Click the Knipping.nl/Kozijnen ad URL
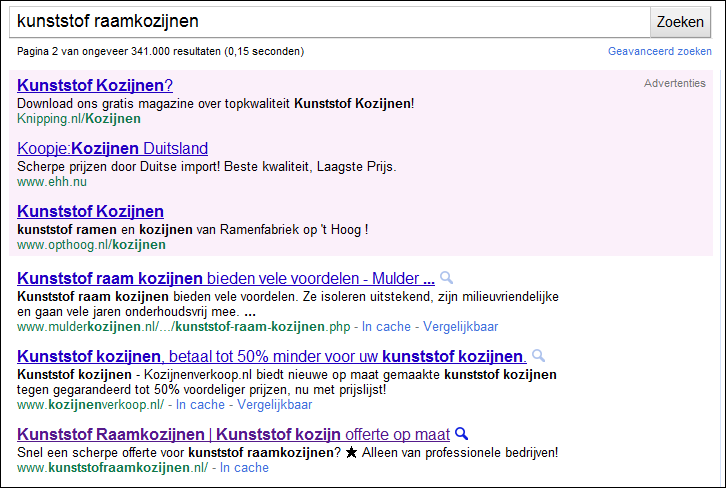Screen dimensions: 726x488 coord(79,119)
